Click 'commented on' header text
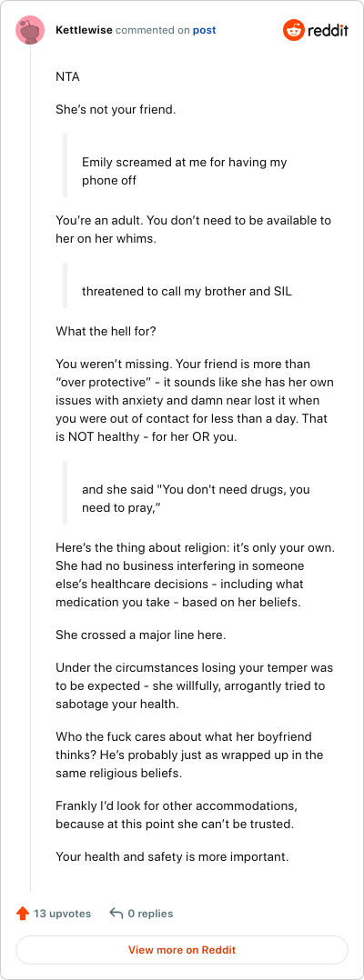 pos(153,30)
